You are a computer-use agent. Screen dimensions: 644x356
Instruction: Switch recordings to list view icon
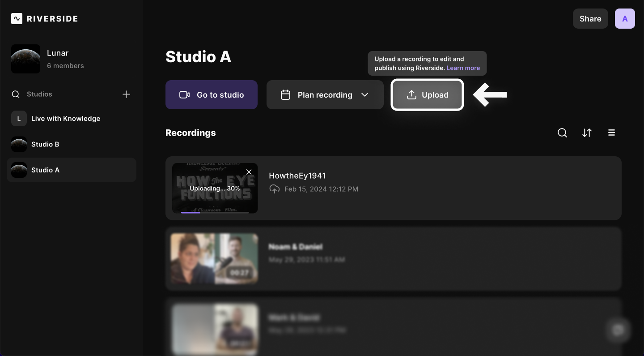611,133
